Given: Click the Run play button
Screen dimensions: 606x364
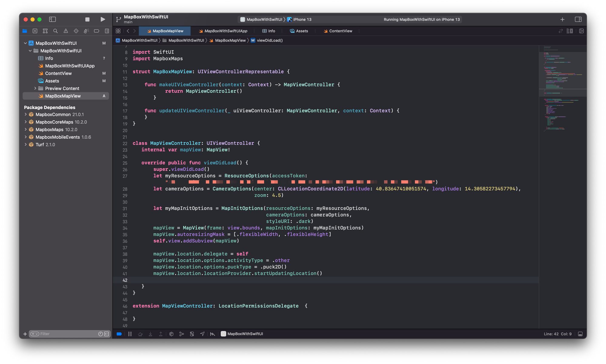Looking at the screenshot, I should point(103,19).
